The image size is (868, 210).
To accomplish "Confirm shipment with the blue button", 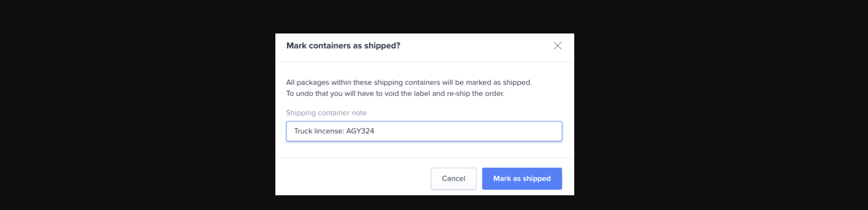I will [522, 179].
